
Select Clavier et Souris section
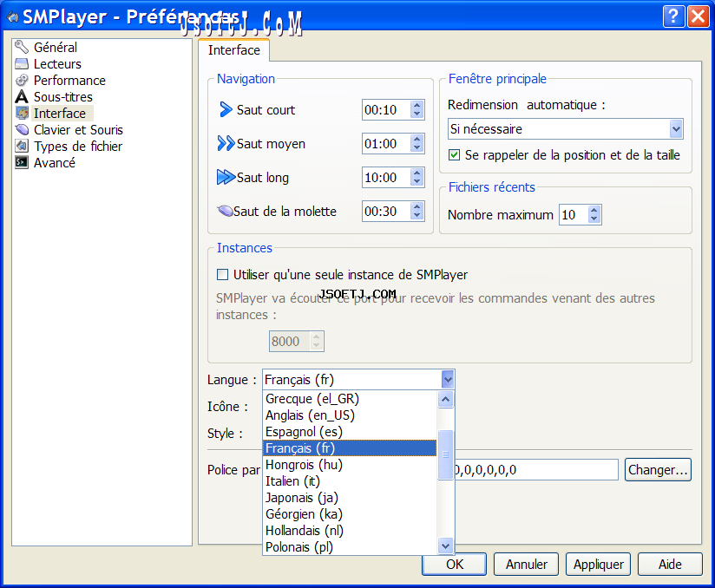[78, 129]
